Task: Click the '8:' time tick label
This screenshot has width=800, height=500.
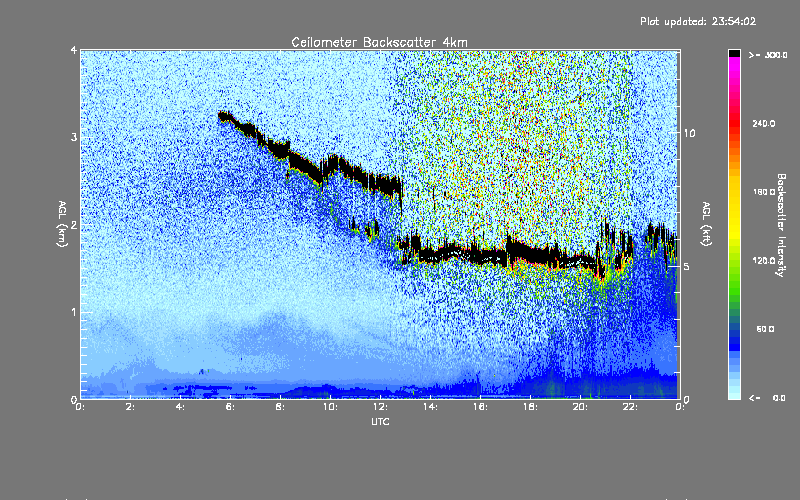Action: 280,407
